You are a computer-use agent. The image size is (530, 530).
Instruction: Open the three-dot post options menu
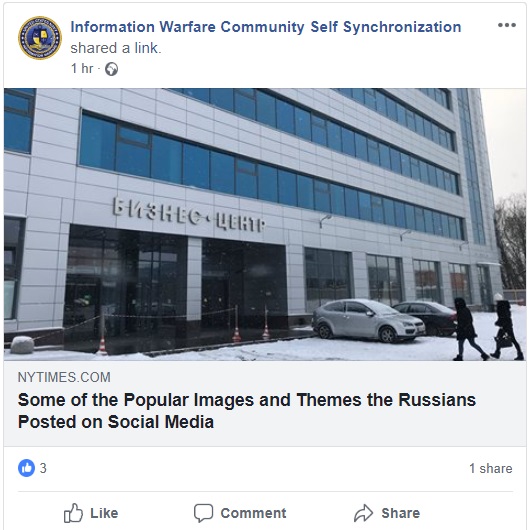(x=507, y=25)
